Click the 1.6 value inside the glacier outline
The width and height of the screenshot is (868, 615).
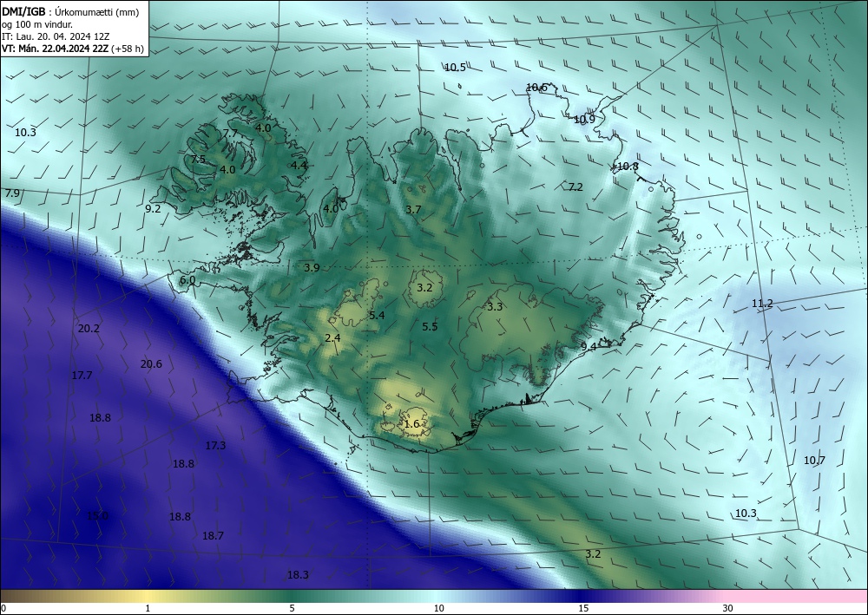point(412,424)
